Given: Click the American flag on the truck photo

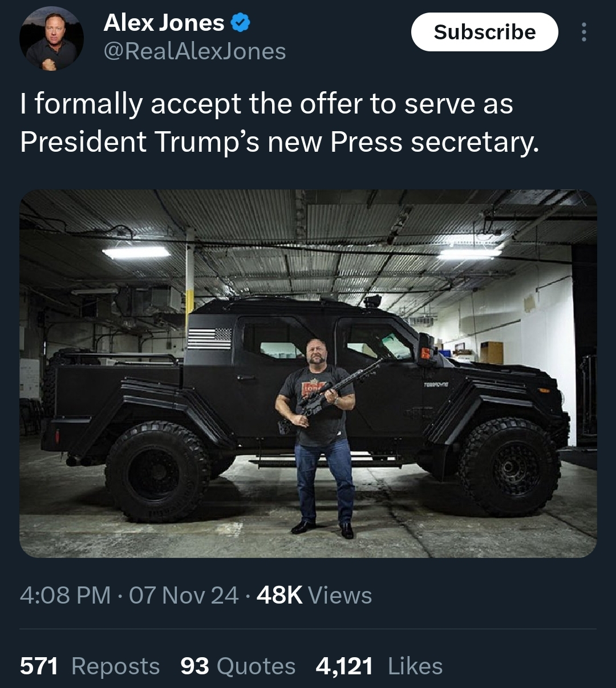Looking at the screenshot, I should pyautogui.click(x=209, y=338).
